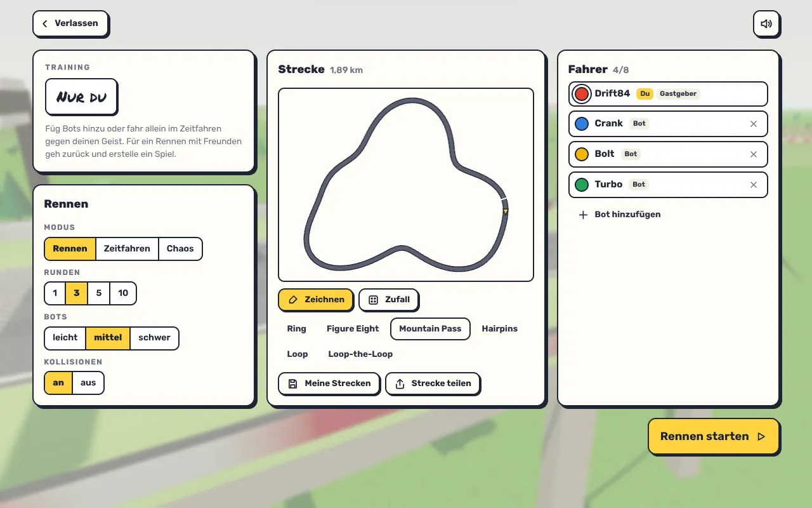Remove the Crank bot

click(754, 124)
